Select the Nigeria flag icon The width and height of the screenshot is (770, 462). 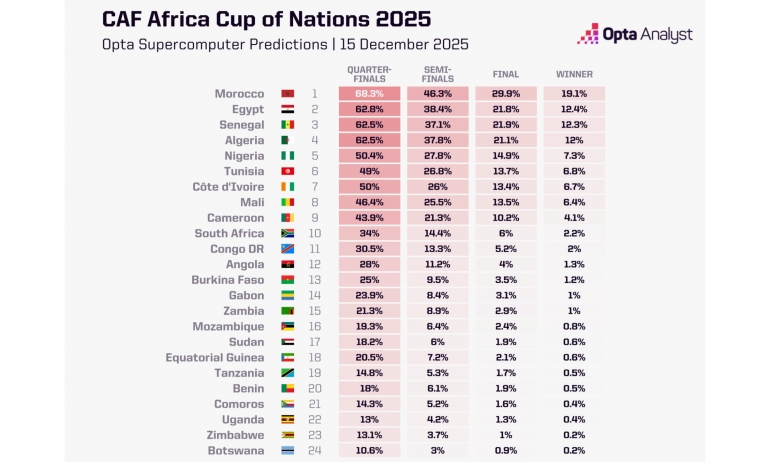[287, 156]
